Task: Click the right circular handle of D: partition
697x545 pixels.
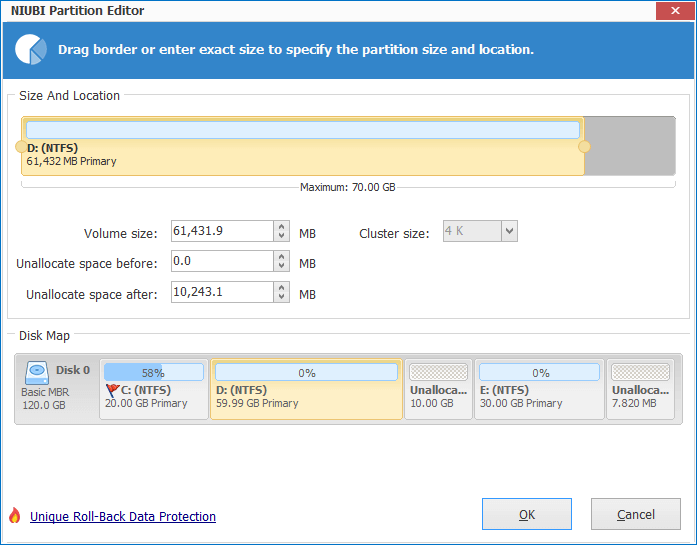Action: 584,147
